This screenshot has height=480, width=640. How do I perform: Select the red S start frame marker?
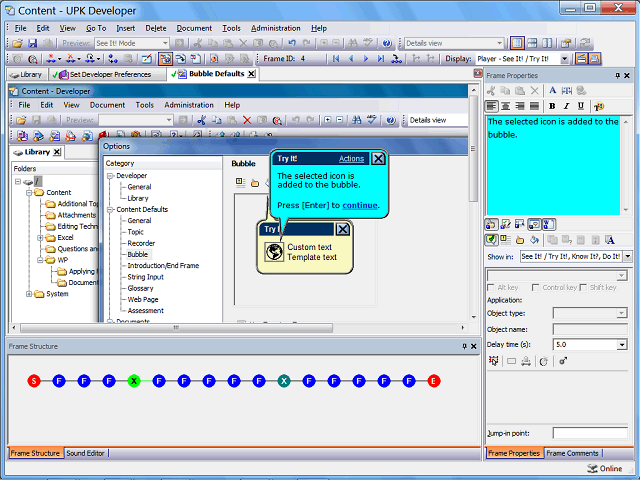click(34, 381)
